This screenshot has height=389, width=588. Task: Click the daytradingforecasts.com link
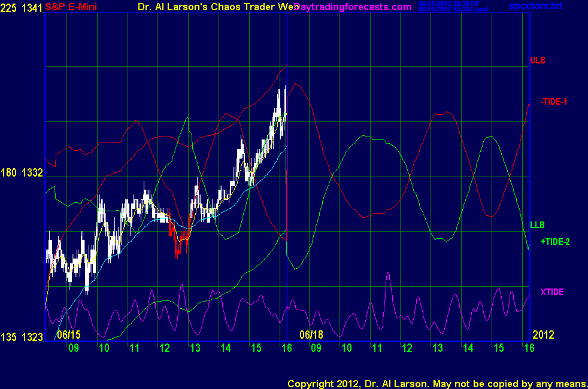pyautogui.click(x=353, y=7)
